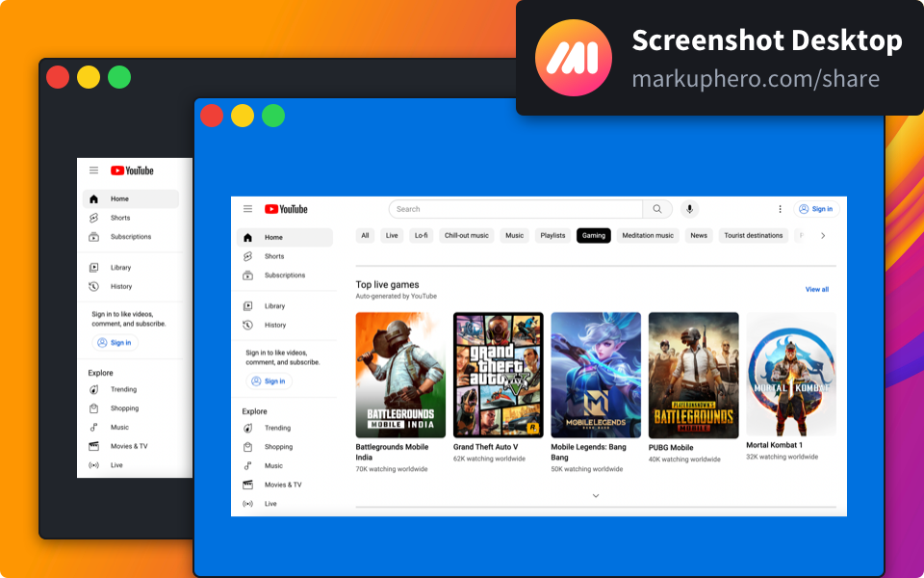Select the Tourist destinations chip
The height and width of the screenshot is (578, 924).
coord(753,235)
